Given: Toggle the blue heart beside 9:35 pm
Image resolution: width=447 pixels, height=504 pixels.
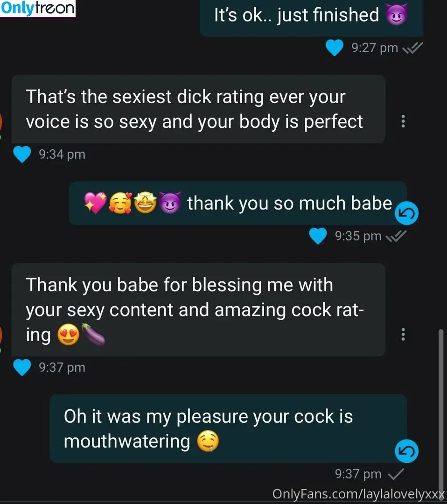Looking at the screenshot, I should click(318, 236).
